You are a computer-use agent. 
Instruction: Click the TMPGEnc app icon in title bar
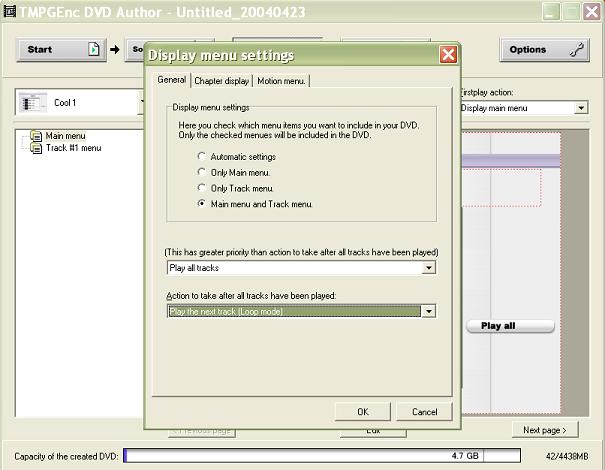(x=9, y=11)
